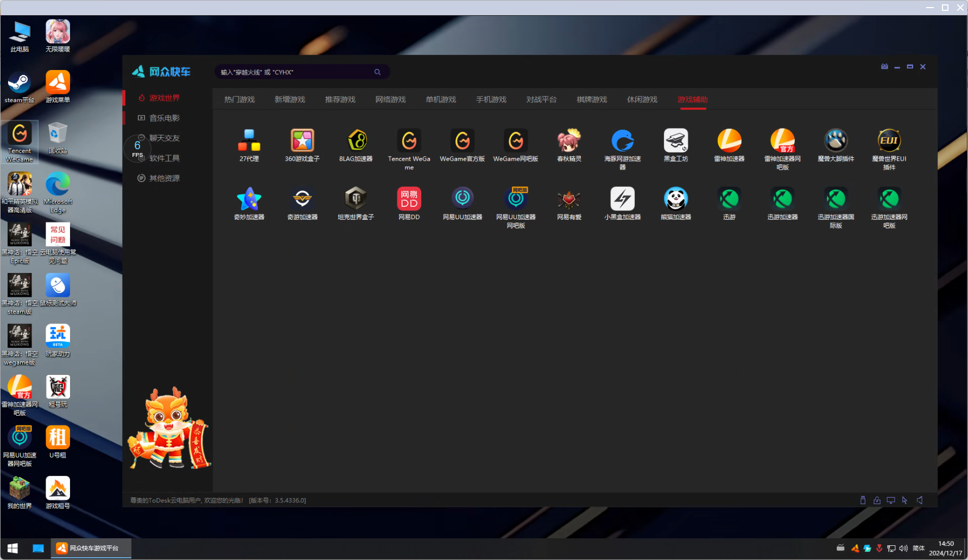Image resolution: width=968 pixels, height=560 pixels.
Task: Select the 网络游戏 tab
Action: (390, 99)
